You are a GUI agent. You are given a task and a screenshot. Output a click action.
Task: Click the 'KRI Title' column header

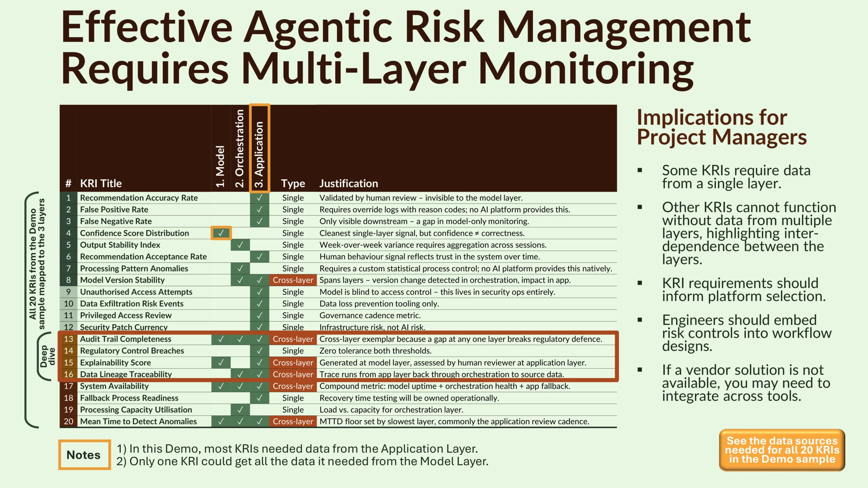click(101, 183)
